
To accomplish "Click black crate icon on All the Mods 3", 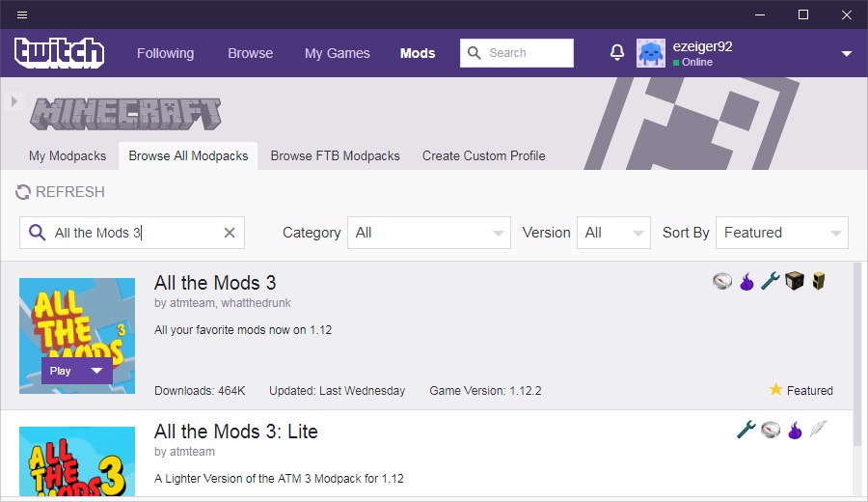I will click(795, 281).
